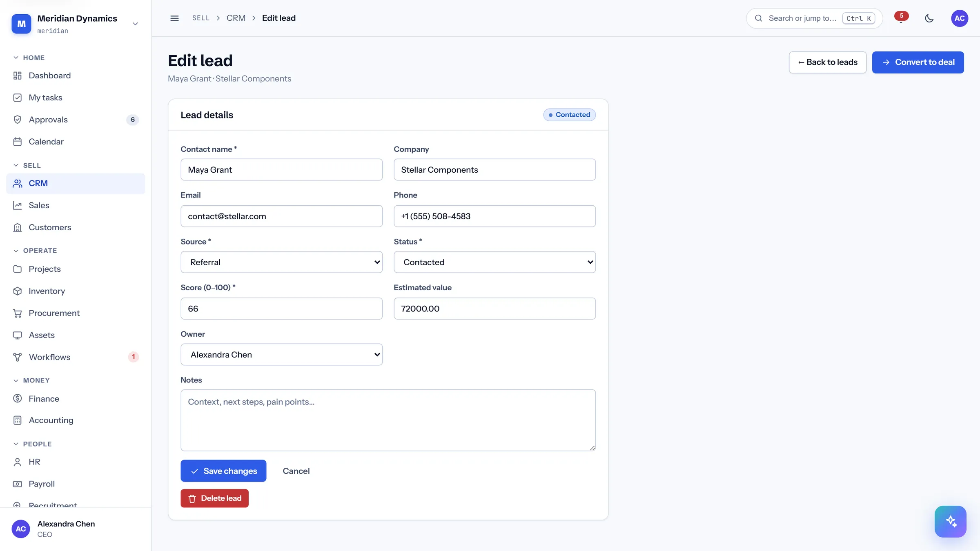Click the Sales chart icon
Screen dimensions: 980x551
[17, 205]
